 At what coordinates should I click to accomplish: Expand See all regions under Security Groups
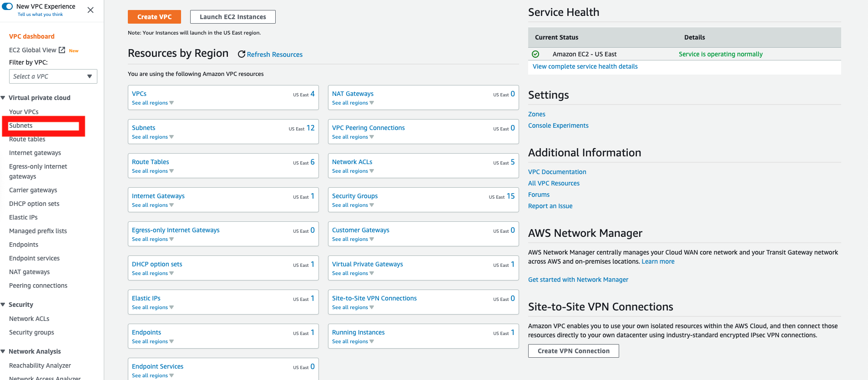pyautogui.click(x=353, y=205)
